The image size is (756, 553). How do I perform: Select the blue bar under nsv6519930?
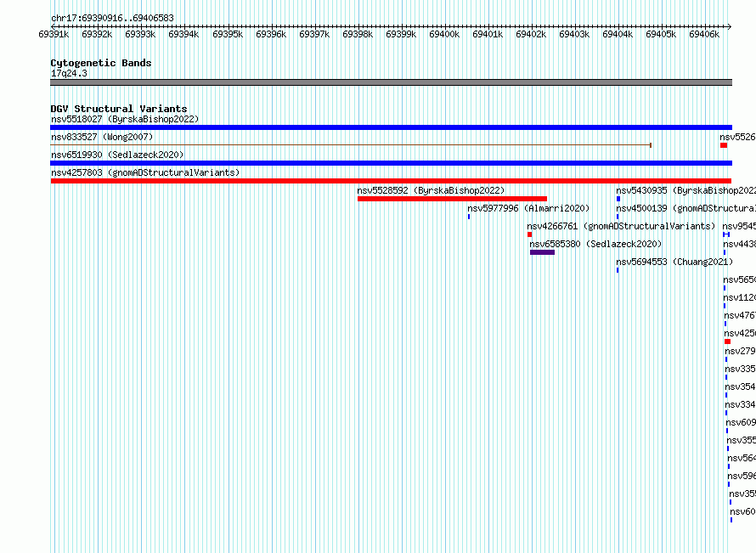coord(391,163)
